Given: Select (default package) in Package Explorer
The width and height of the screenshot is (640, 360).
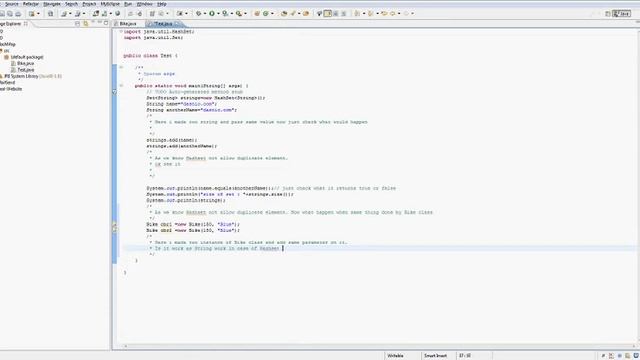Looking at the screenshot, I should pos(27,57).
